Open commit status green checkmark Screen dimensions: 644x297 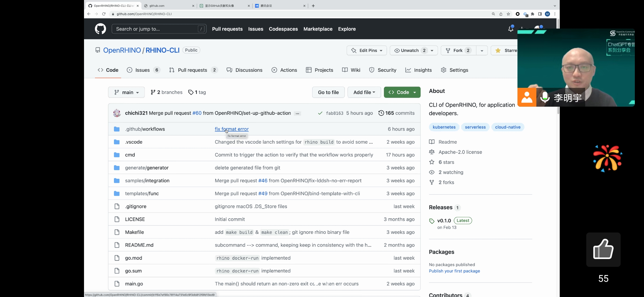(320, 113)
